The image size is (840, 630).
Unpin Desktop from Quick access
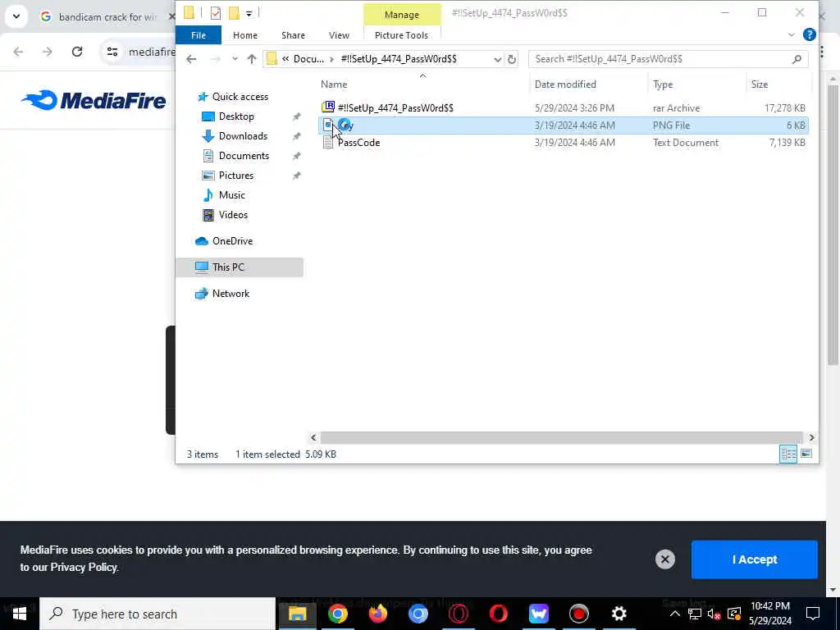pyautogui.click(x=296, y=116)
